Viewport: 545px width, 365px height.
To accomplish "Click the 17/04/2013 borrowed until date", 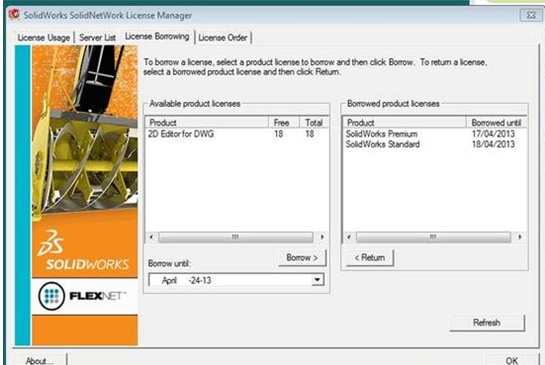I will click(x=493, y=134).
